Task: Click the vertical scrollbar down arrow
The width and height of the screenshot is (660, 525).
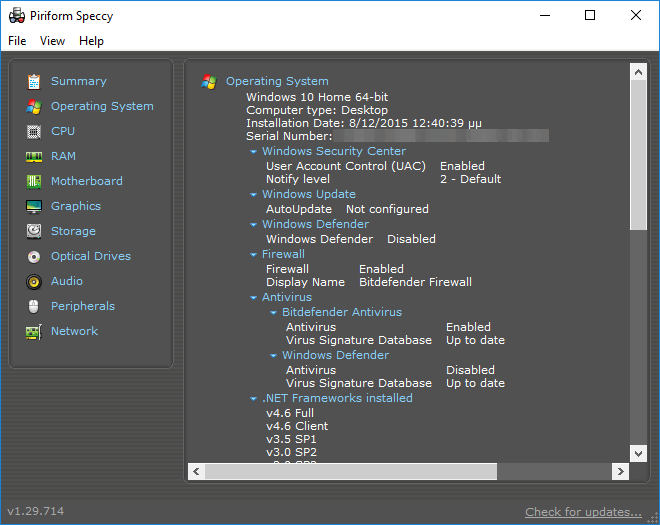Action: click(638, 454)
